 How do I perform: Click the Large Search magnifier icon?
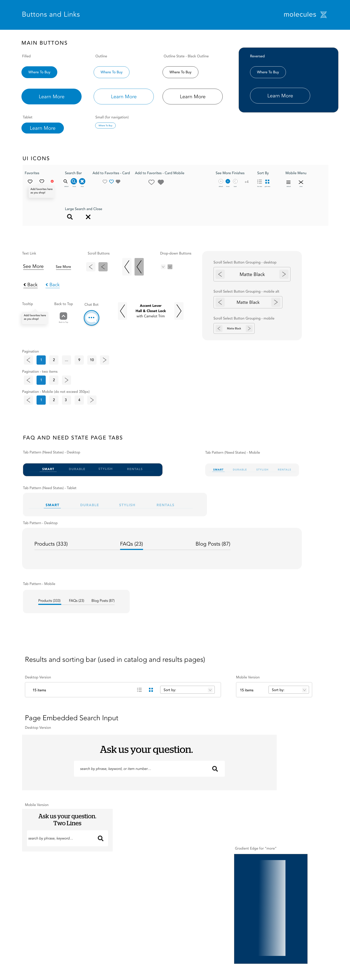pyautogui.click(x=70, y=217)
